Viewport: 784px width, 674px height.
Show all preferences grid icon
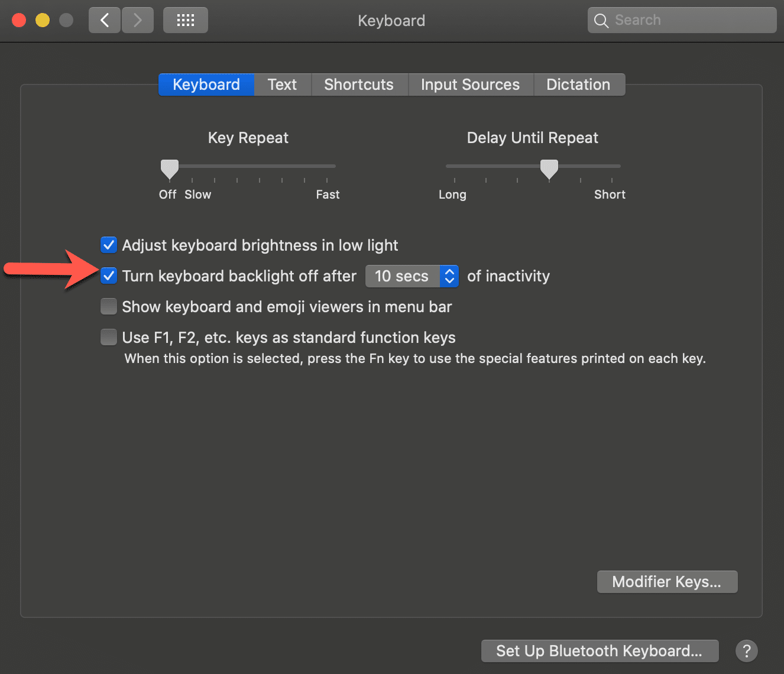(x=186, y=21)
